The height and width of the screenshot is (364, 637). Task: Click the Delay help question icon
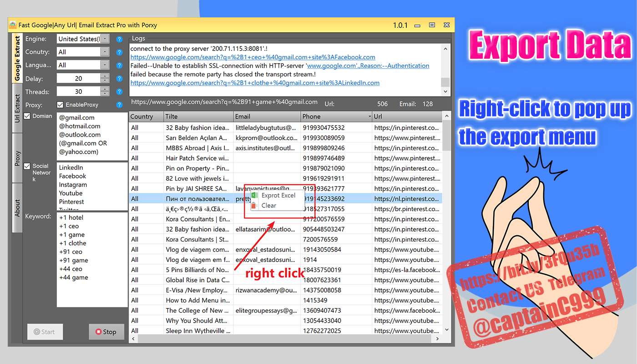tap(119, 78)
